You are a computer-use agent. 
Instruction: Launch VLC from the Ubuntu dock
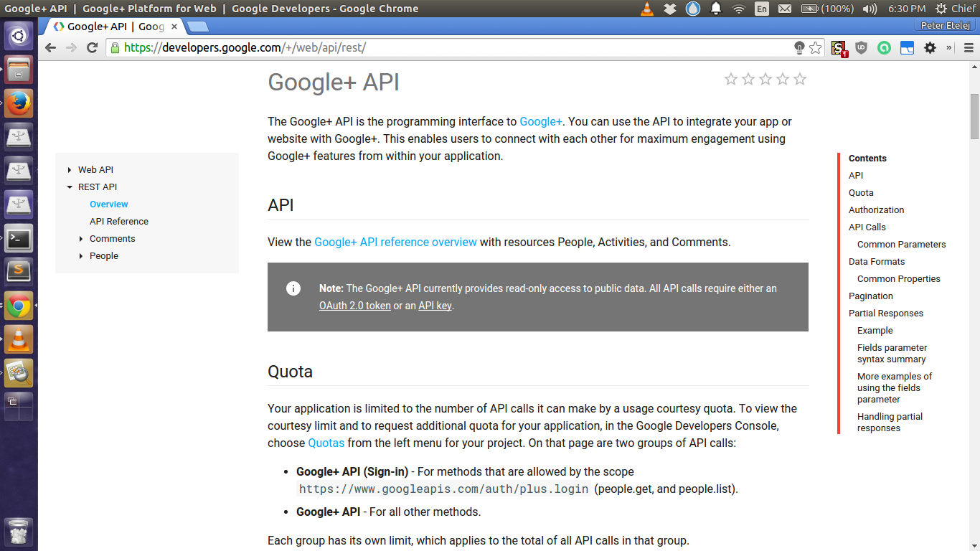click(x=18, y=339)
